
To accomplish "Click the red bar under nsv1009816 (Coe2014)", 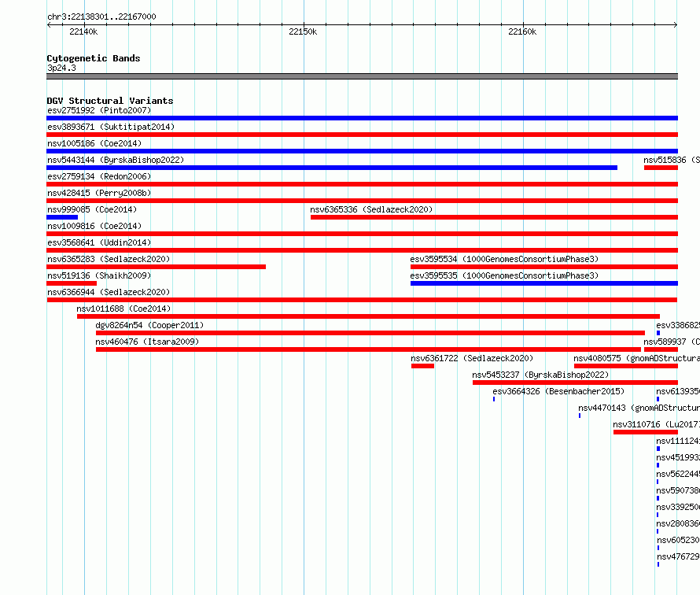I will [x=362, y=234].
